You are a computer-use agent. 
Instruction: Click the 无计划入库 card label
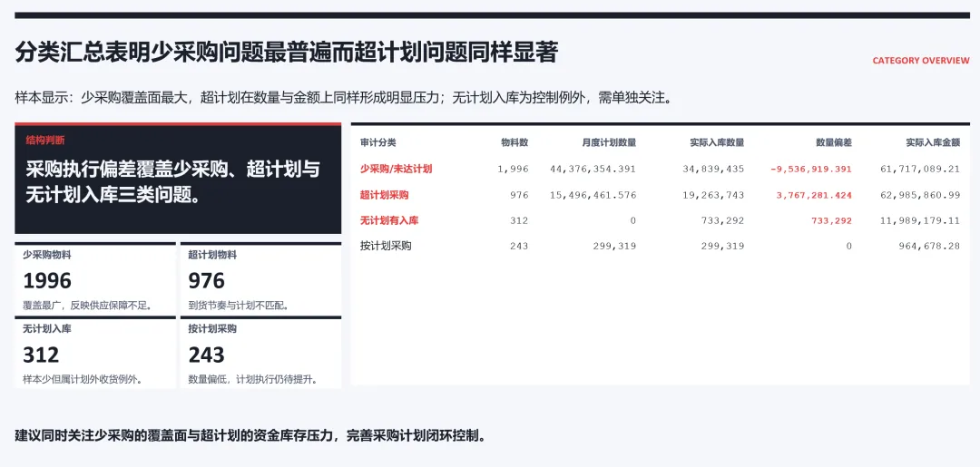coord(47,329)
